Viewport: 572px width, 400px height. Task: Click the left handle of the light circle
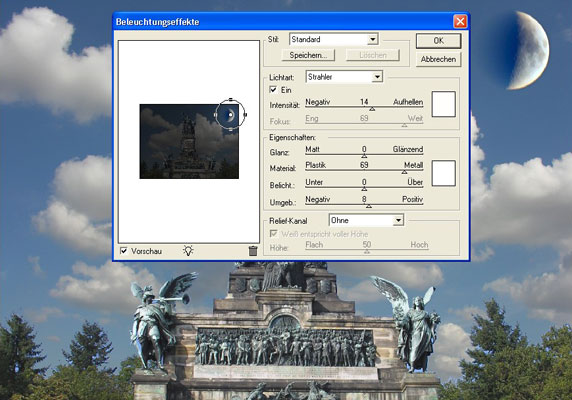coord(215,114)
